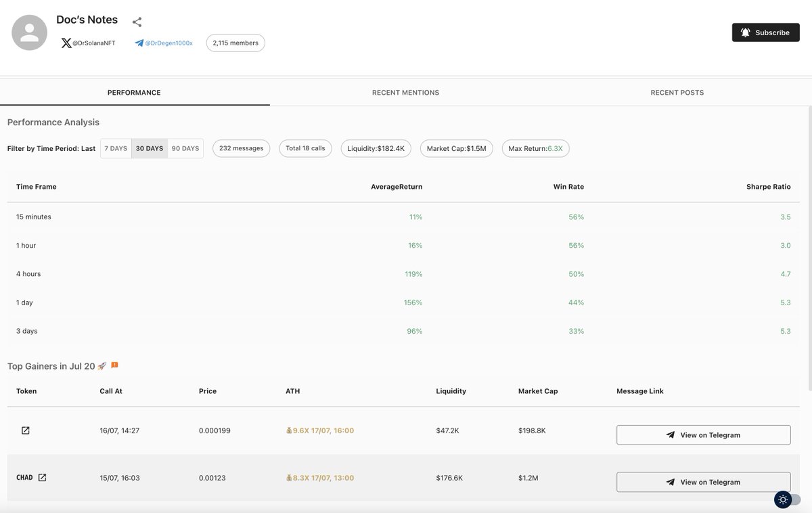
Task: Click the 8.3X ATH value
Action: (320, 478)
